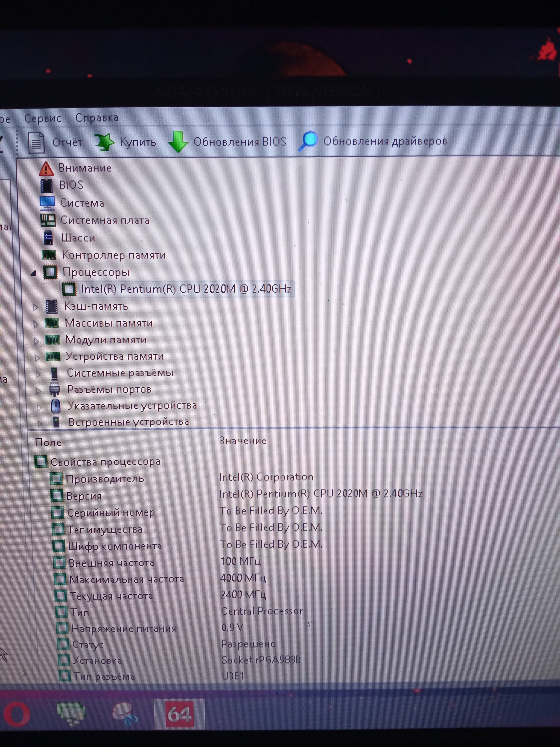This screenshot has width=560, height=747.
Task: Open the green money taskbar icon
Action: [71, 714]
